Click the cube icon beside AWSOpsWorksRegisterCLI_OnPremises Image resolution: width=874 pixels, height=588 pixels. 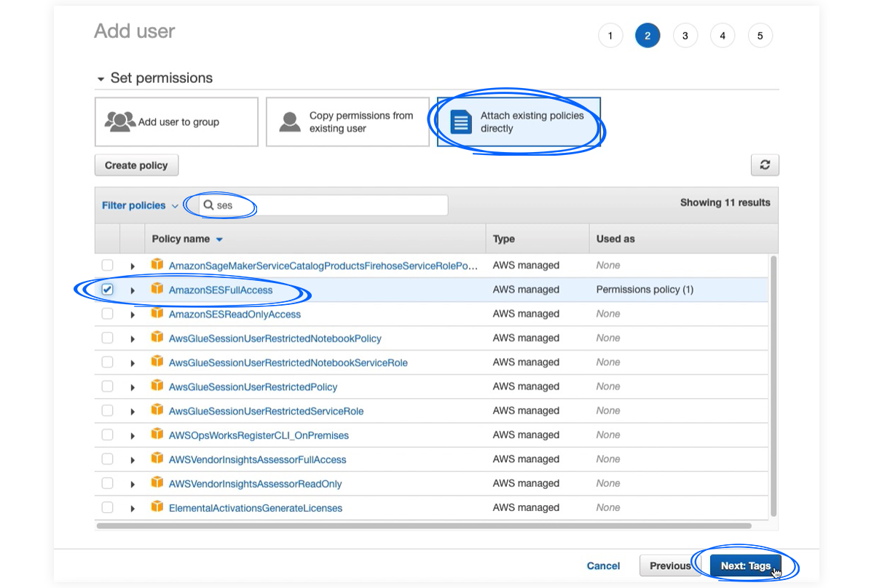click(x=157, y=434)
